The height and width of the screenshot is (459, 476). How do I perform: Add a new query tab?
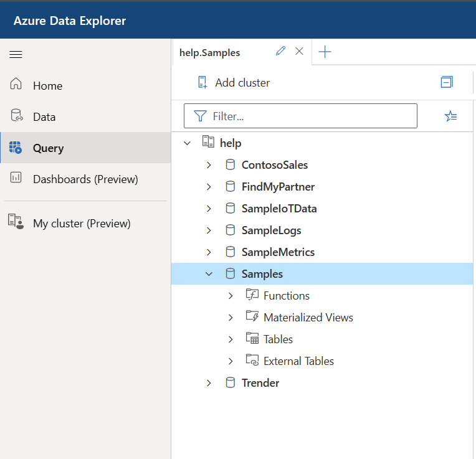(325, 52)
